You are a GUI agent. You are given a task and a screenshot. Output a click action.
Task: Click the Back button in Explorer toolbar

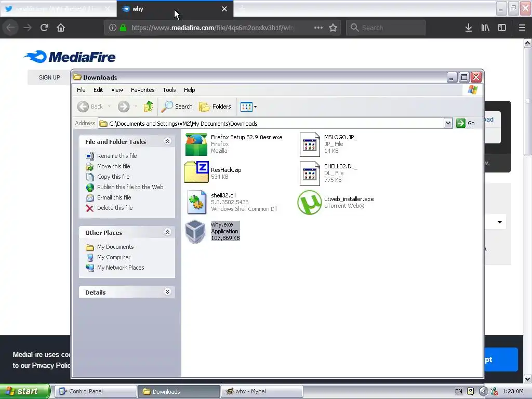90,107
